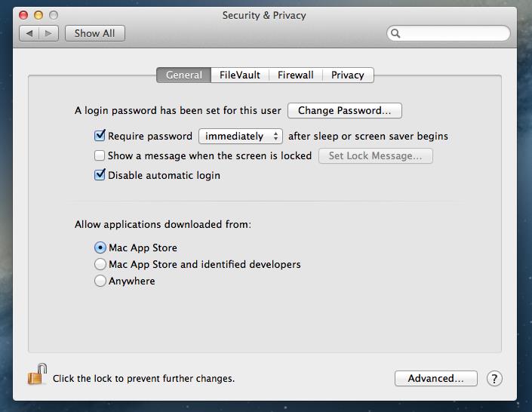The width and height of the screenshot is (532, 412).
Task: Click 'Allow applications downloaded from:' label
Action: pos(163,224)
